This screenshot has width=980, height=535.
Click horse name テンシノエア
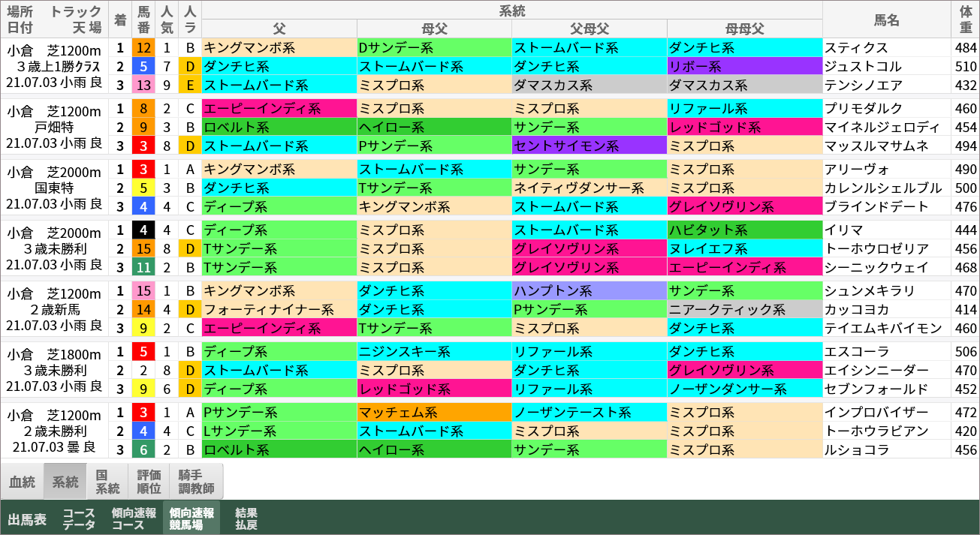(x=863, y=85)
